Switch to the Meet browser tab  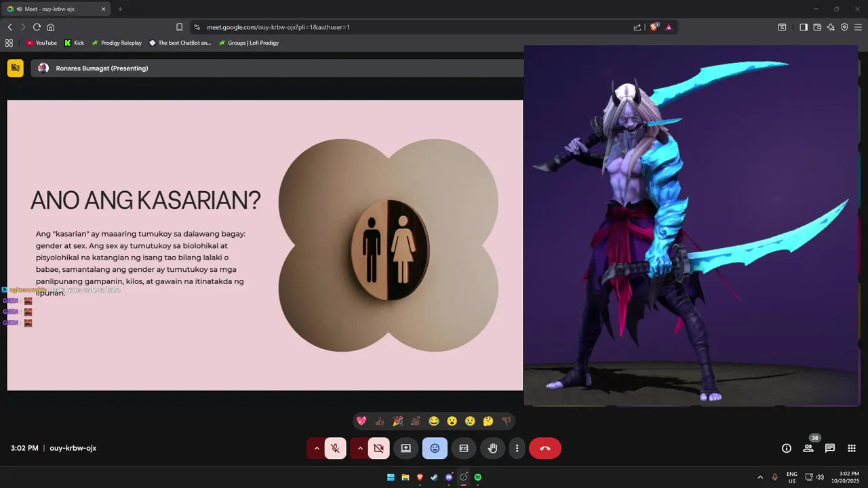tap(57, 9)
